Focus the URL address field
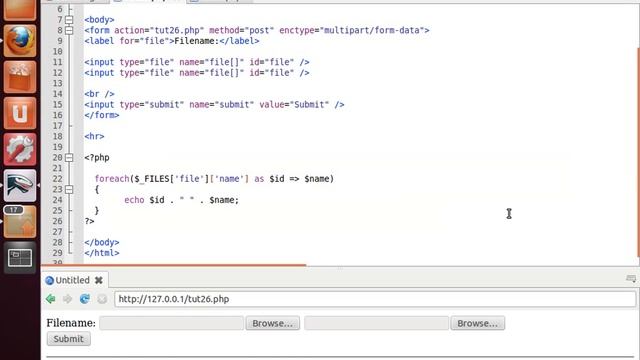640x360 pixels. pyautogui.click(x=375, y=299)
